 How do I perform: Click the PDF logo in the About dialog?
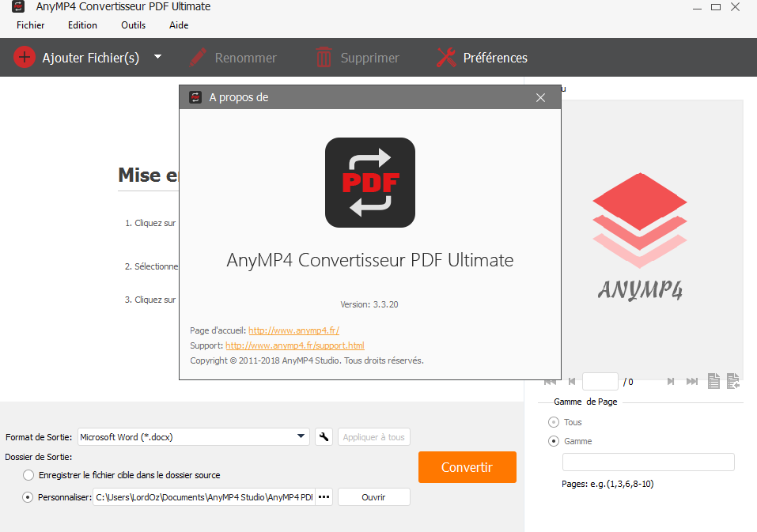[369, 182]
